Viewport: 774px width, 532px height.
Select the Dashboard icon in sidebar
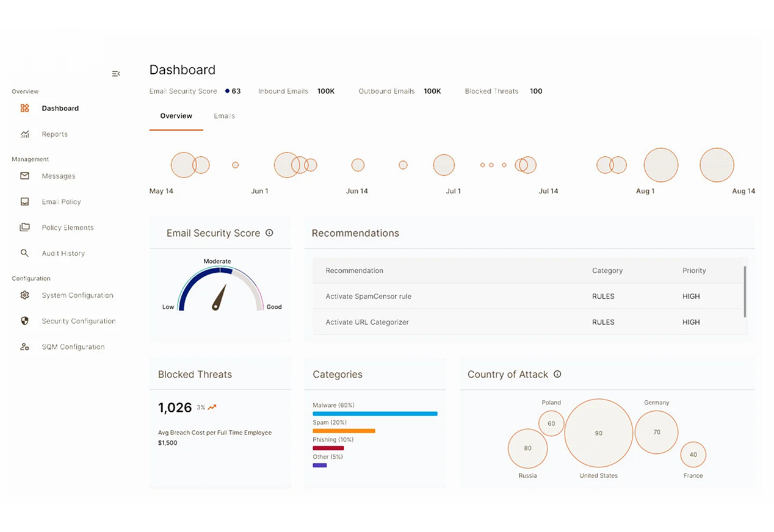[24, 108]
